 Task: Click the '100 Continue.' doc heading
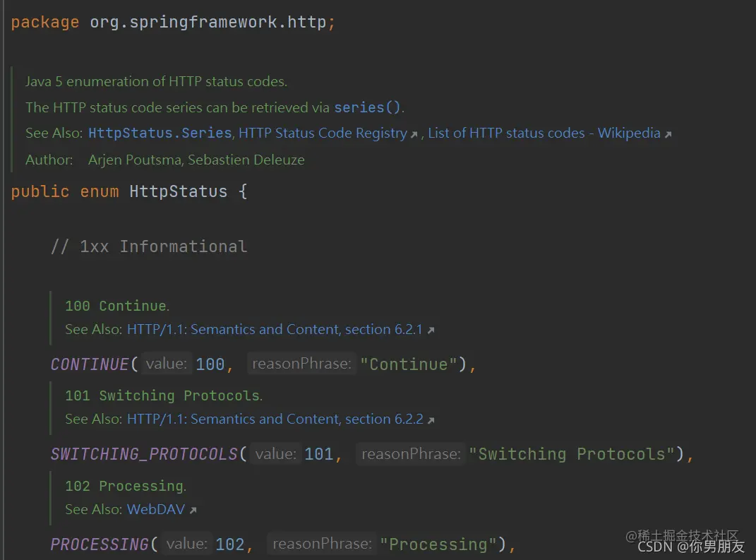117,306
